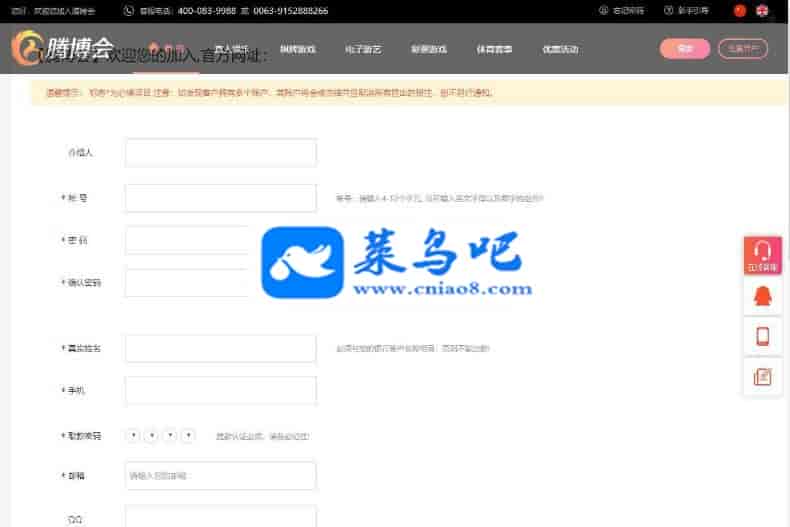
Task: Click the mobile phone icon in the side panel
Action: tap(763, 336)
